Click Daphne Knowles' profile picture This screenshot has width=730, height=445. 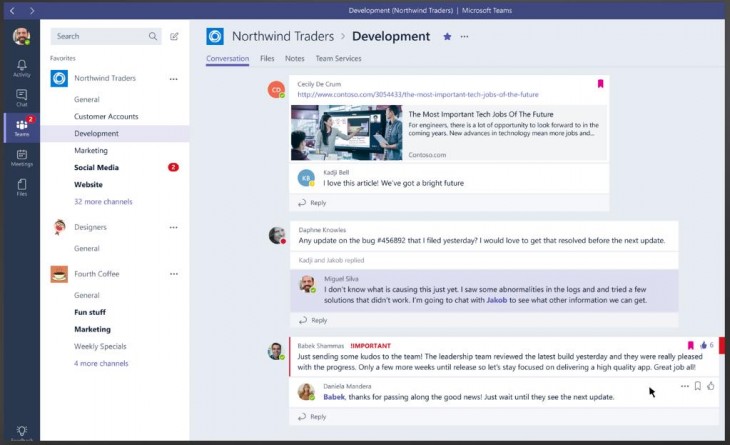277,235
